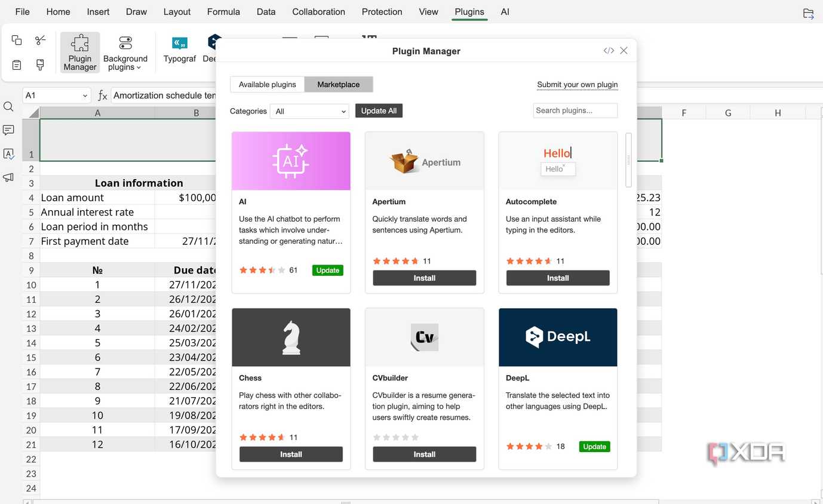Screen dimensions: 823x504
Task: Click the DeepL plugin thumbnail
Action: click(558, 337)
